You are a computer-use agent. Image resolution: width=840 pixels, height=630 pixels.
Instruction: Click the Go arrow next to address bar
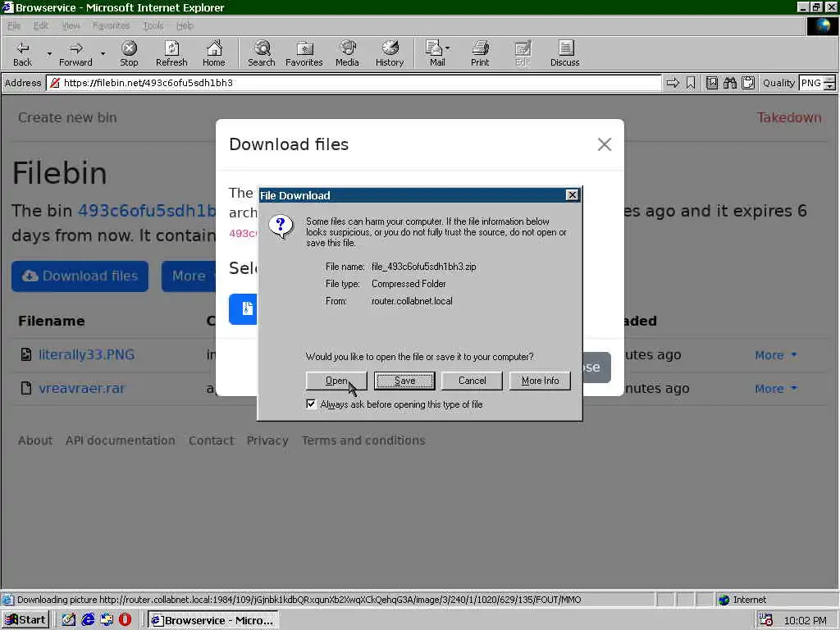(673, 83)
